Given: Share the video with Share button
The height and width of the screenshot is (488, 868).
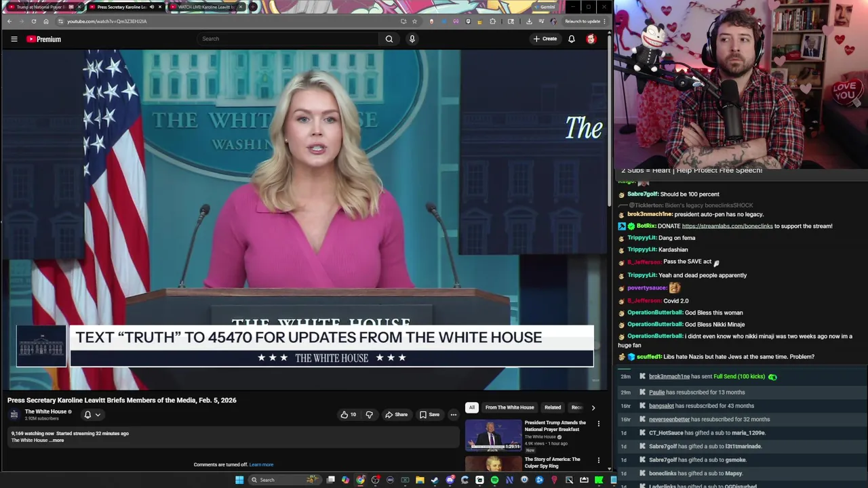Looking at the screenshot, I should click(396, 415).
